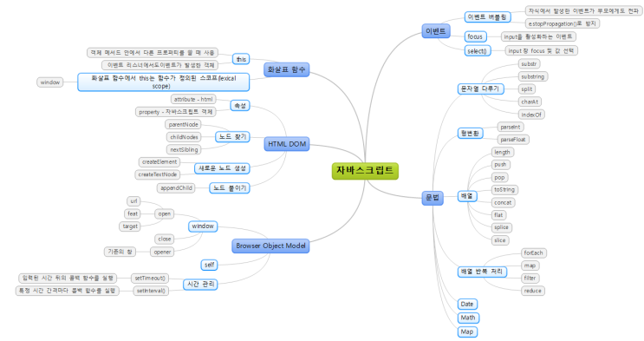This screenshot has width=644, height=341.
Task: Select the createTextNode leaf
Action: tap(157, 174)
